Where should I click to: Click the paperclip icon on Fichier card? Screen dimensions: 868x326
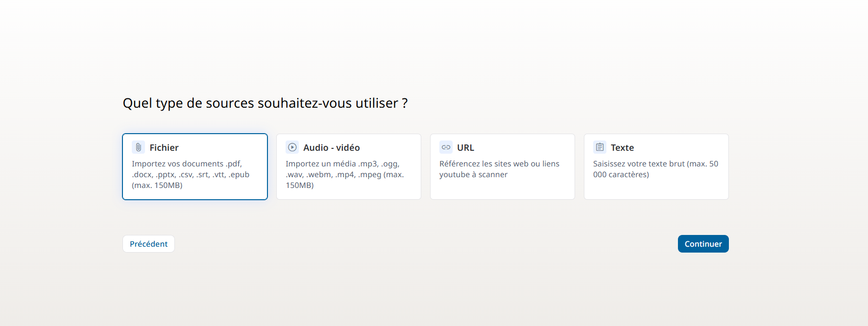pos(139,147)
